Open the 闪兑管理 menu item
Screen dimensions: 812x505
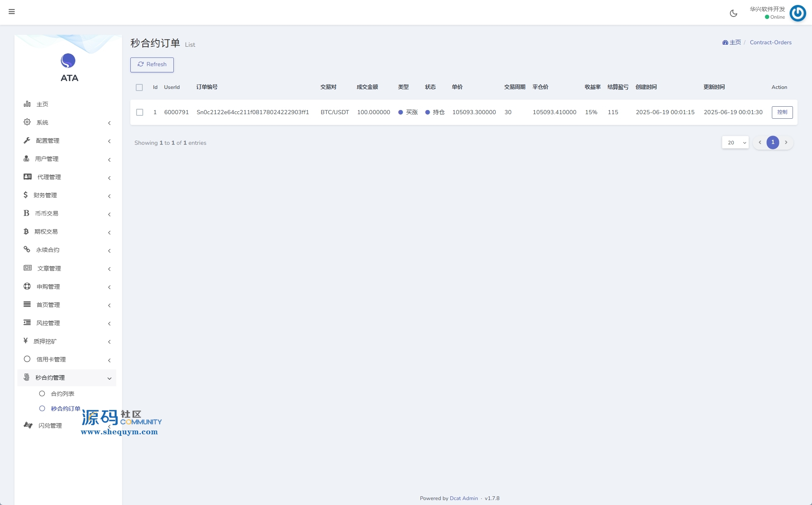point(50,426)
